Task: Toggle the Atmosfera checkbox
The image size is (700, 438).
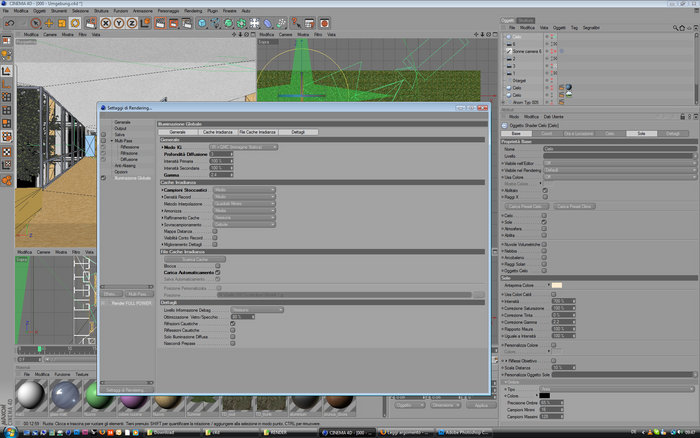Action: [544, 229]
